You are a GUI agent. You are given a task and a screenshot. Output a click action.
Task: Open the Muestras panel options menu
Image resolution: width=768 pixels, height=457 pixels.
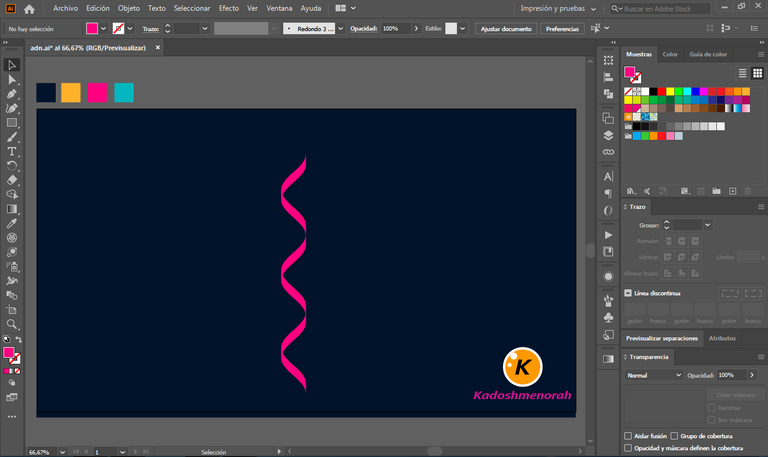[x=761, y=54]
